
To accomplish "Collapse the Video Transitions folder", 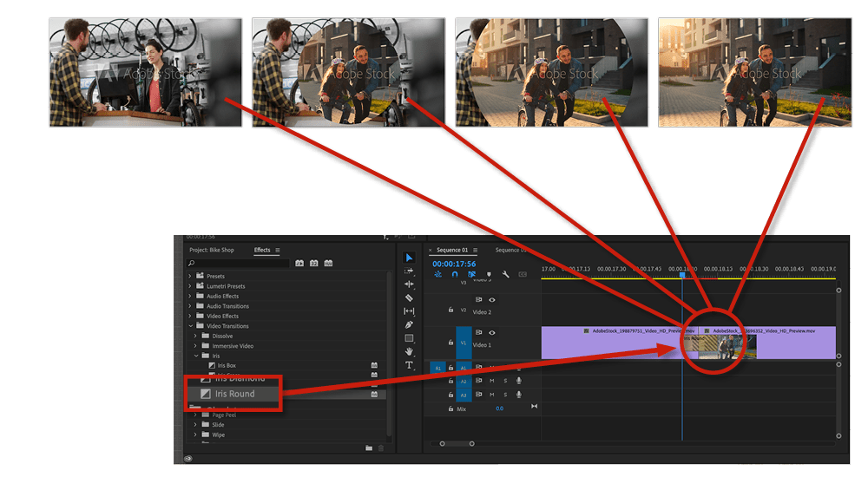I will point(190,326).
